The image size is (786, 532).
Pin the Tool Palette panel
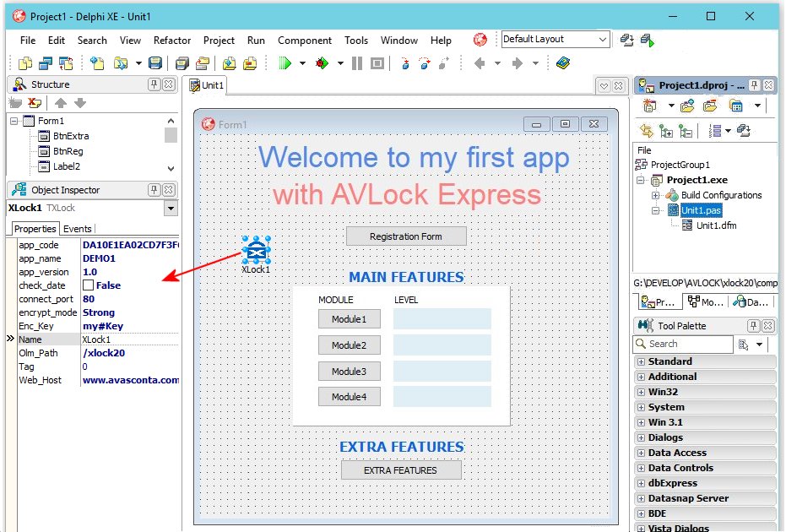click(753, 326)
